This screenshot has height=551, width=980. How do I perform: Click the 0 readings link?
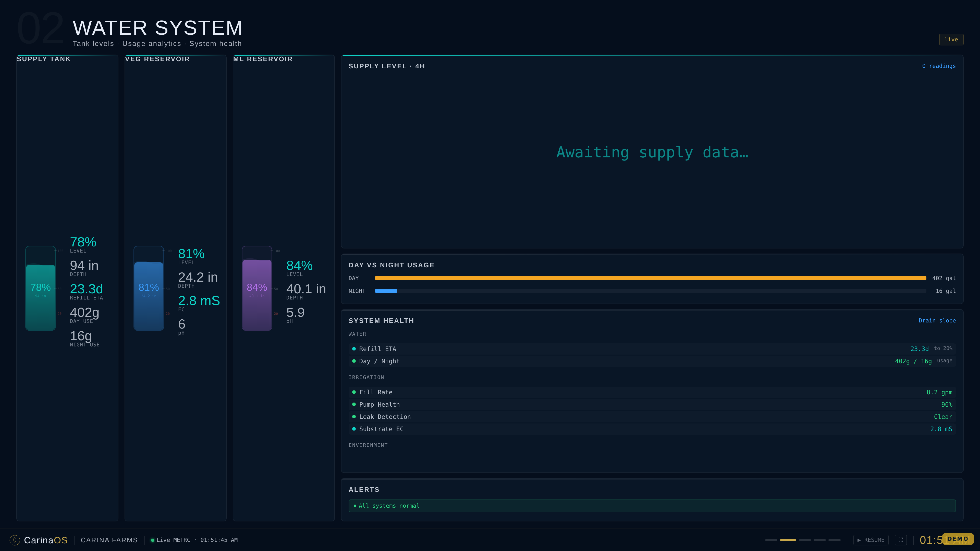coord(939,66)
